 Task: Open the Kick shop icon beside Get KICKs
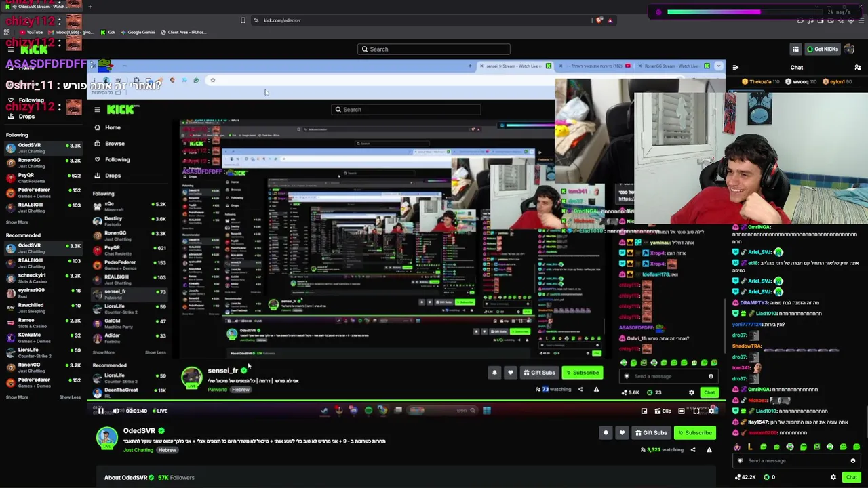795,49
